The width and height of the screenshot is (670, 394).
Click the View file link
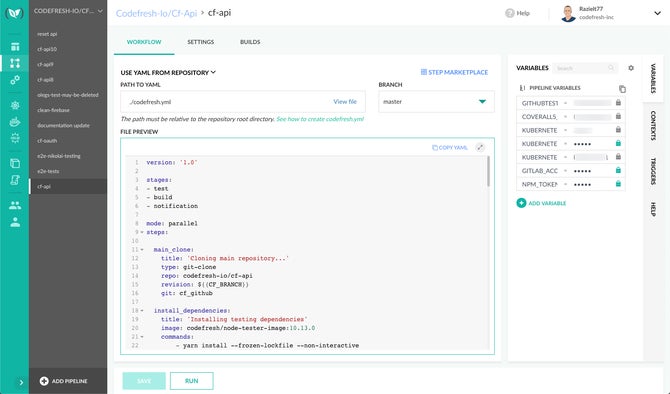click(345, 102)
